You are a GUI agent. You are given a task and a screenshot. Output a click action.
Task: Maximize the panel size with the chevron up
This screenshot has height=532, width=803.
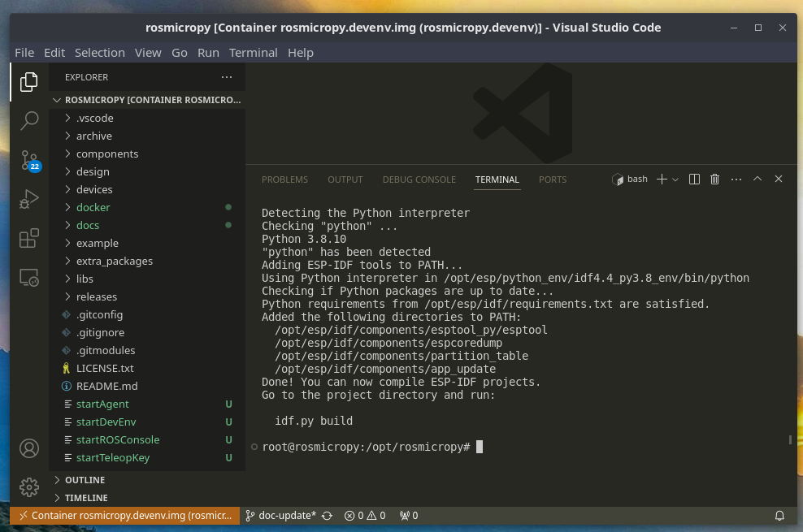[757, 179]
